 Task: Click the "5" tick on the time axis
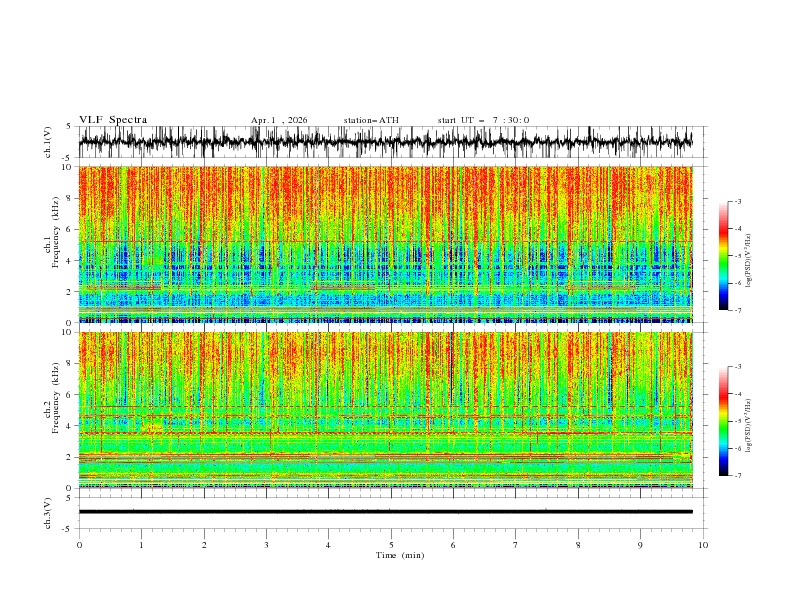point(391,545)
